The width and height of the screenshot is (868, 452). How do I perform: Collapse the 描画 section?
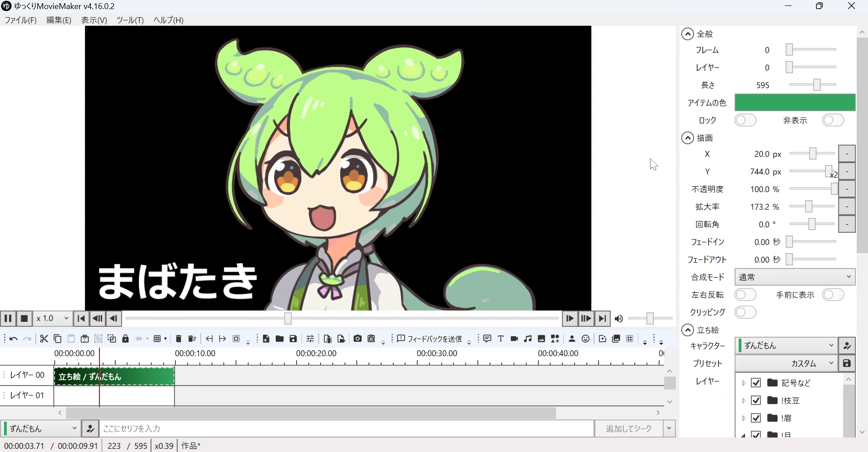(x=688, y=138)
